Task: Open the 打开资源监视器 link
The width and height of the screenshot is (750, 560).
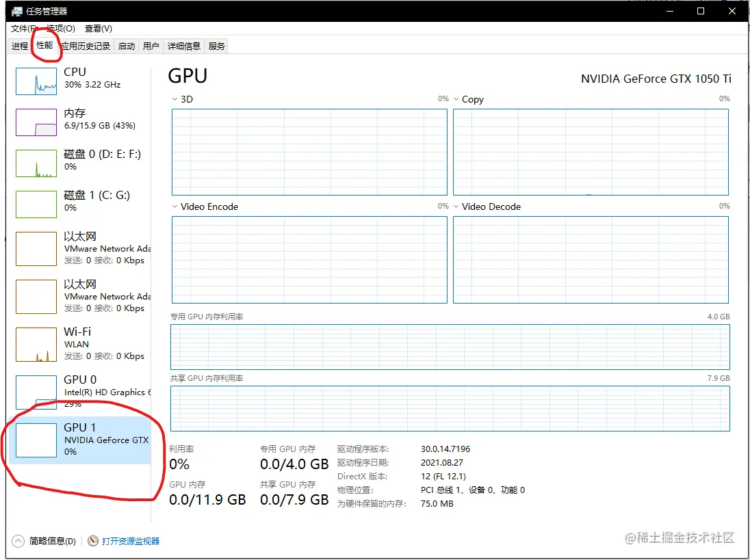Action: [x=131, y=541]
